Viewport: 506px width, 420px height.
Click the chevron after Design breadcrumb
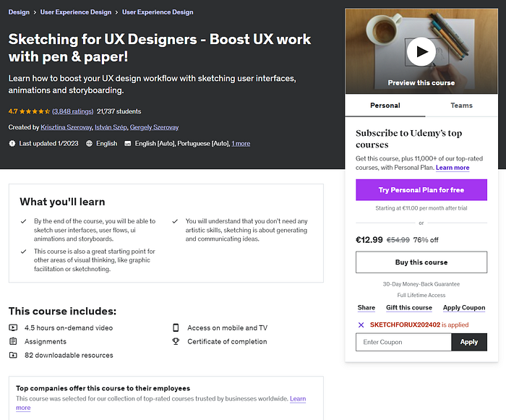[35, 12]
